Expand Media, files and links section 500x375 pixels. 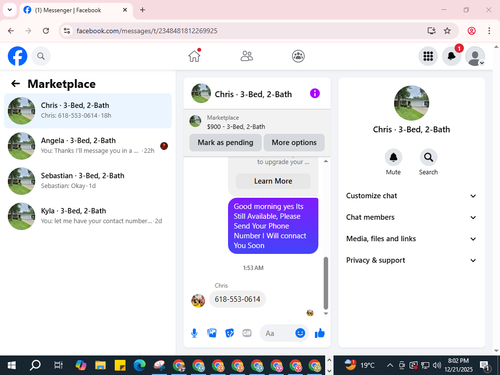click(411, 239)
